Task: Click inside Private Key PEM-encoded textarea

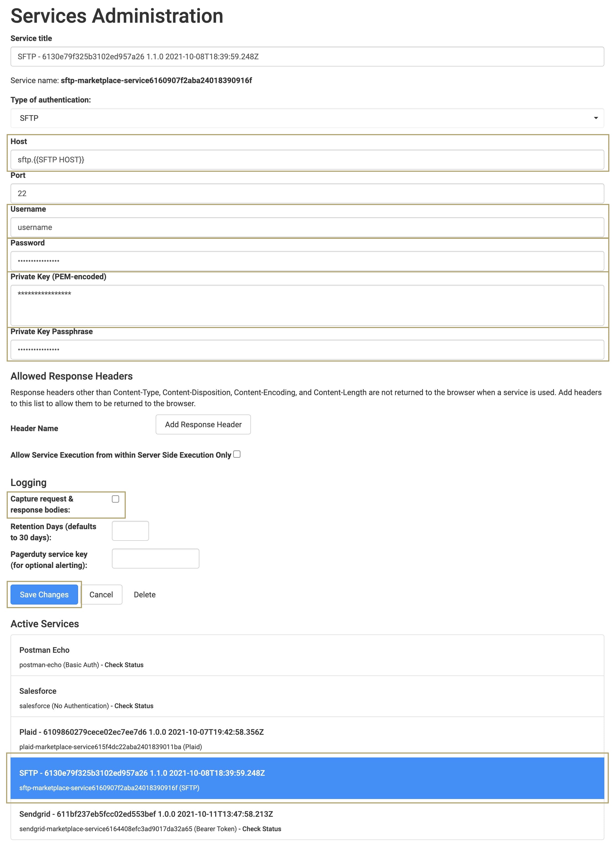Action: 307,305
